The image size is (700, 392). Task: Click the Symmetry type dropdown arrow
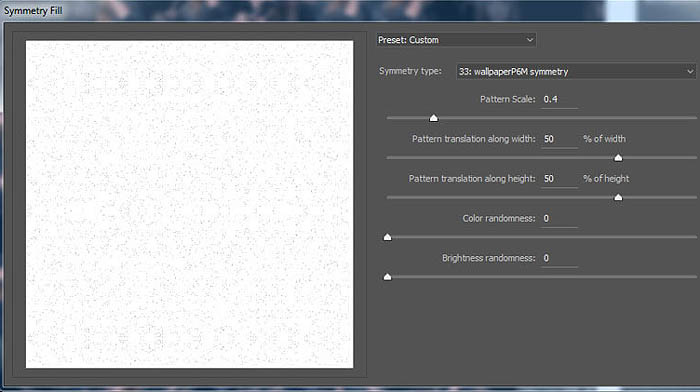(690, 71)
